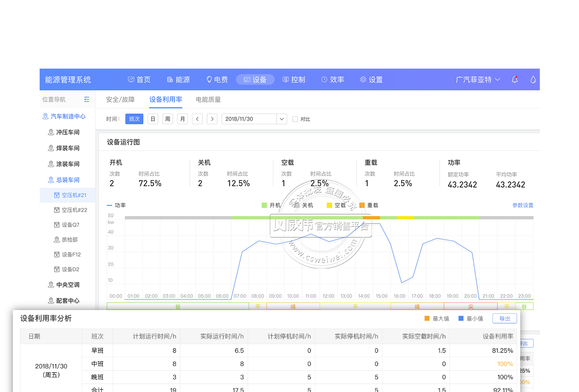Image resolution: width=579 pixels, height=392 pixels.
Task: Click the pin icon beside 质检部
Action: 57,240
